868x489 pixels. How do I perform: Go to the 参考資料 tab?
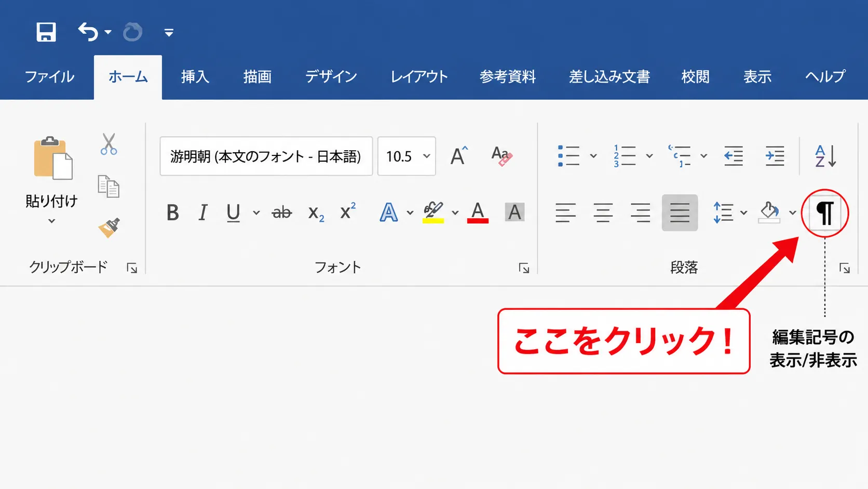pyautogui.click(x=508, y=77)
